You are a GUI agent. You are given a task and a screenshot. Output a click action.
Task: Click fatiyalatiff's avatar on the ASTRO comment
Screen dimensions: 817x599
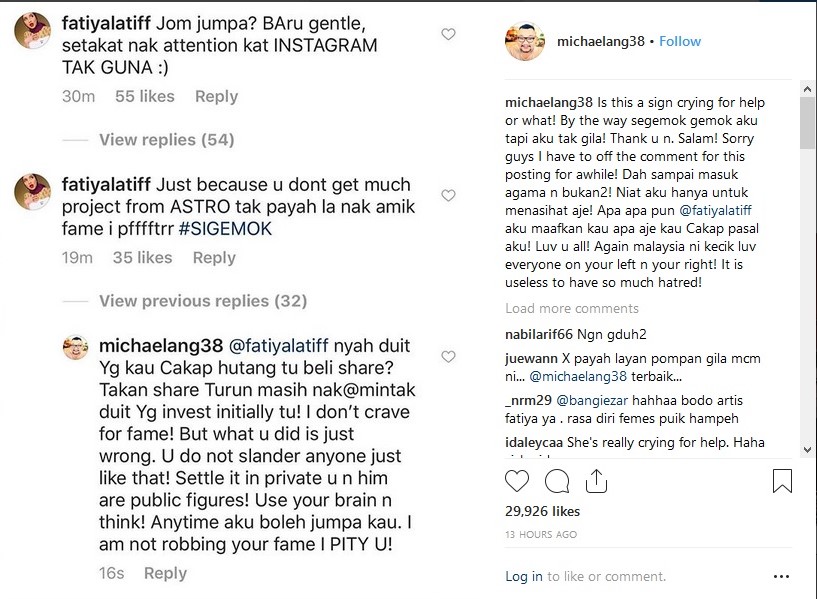tap(33, 190)
